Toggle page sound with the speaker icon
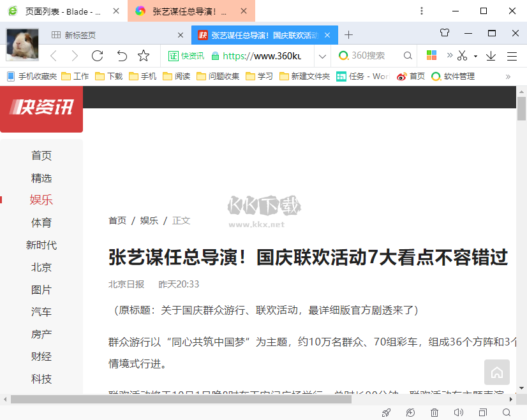527x420 pixels. (458, 413)
